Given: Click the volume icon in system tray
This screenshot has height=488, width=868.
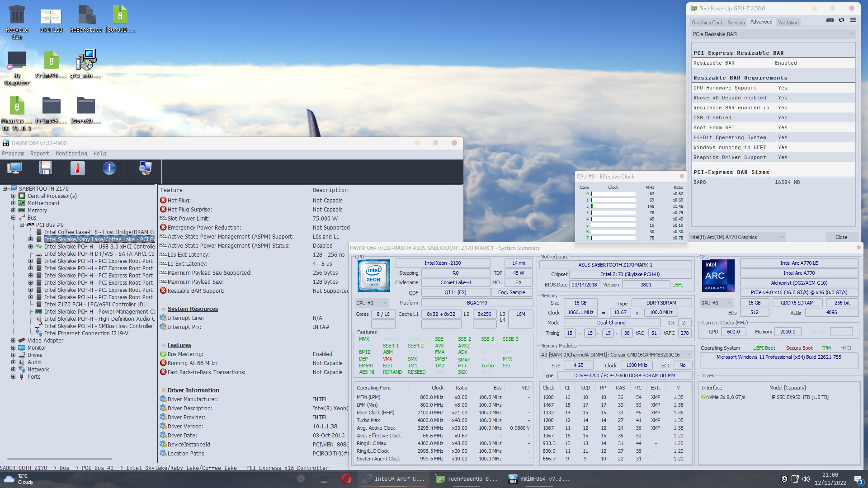Looking at the screenshot, I should tap(806, 479).
